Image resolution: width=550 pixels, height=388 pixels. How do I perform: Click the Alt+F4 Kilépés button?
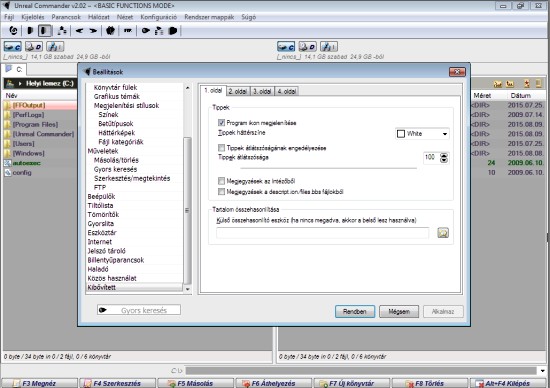(508, 383)
